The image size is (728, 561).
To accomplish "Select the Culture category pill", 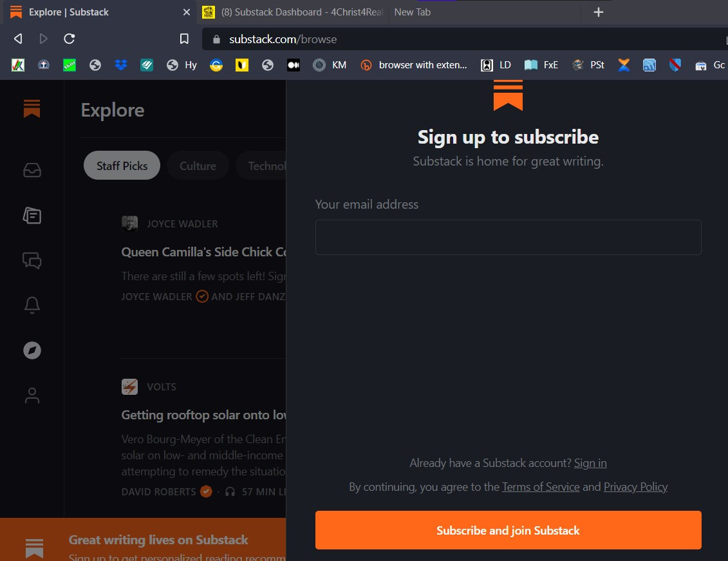I will point(198,166).
